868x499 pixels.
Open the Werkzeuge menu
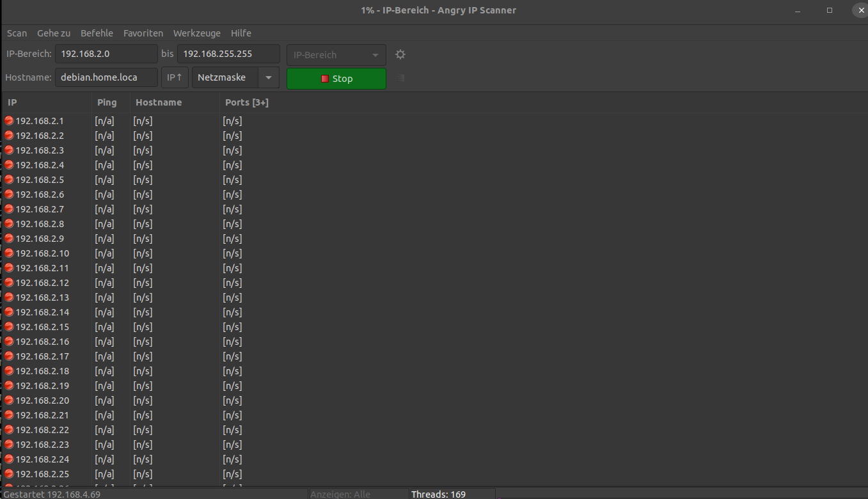pyautogui.click(x=196, y=33)
